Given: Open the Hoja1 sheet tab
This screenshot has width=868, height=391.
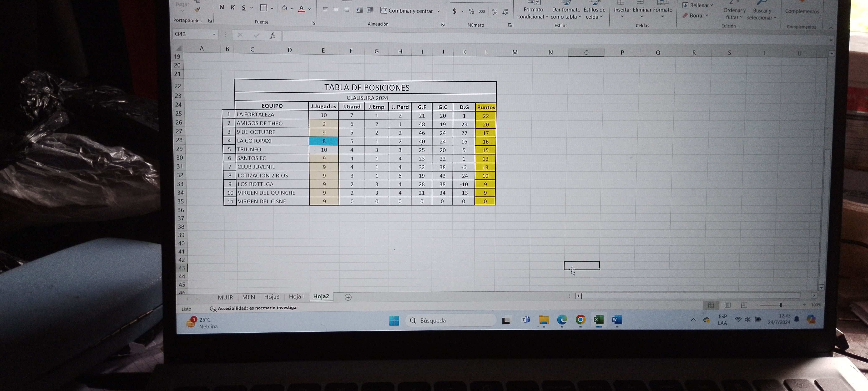Looking at the screenshot, I should pos(296,297).
